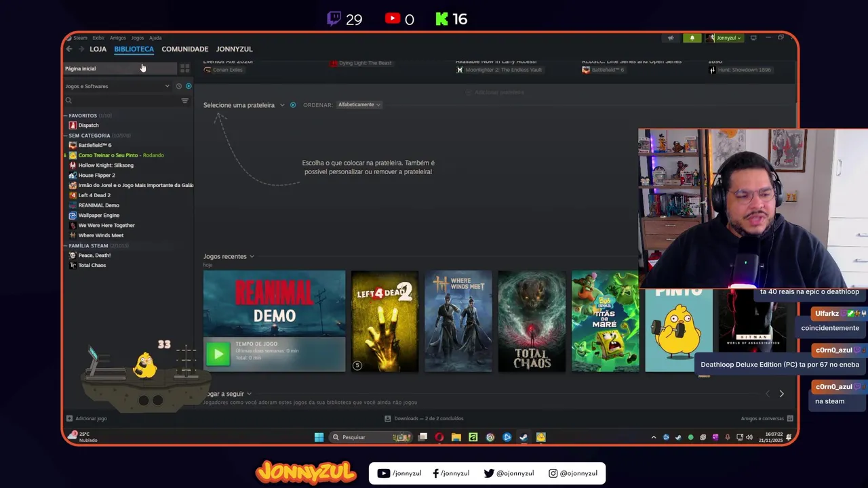Open the green notifications bell
The height and width of the screenshot is (488, 868).
tap(692, 38)
